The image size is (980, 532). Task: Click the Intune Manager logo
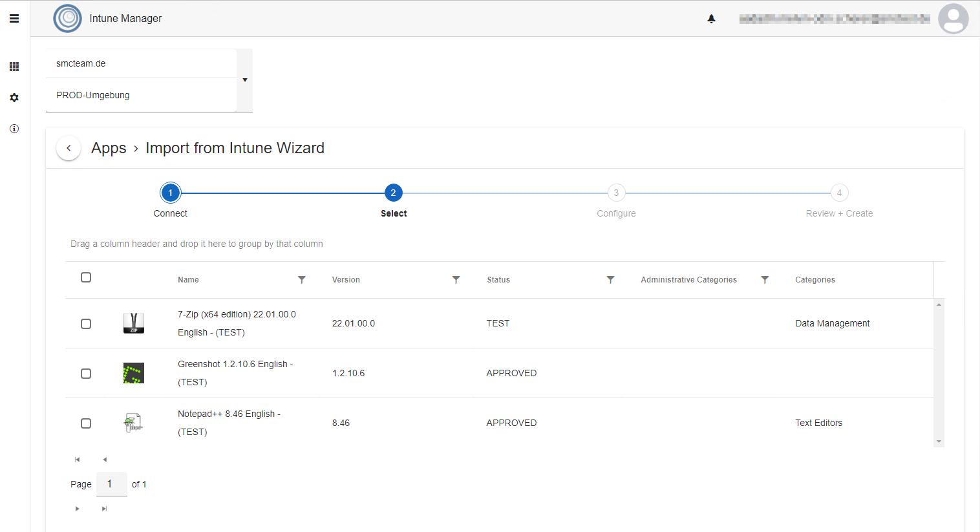68,18
